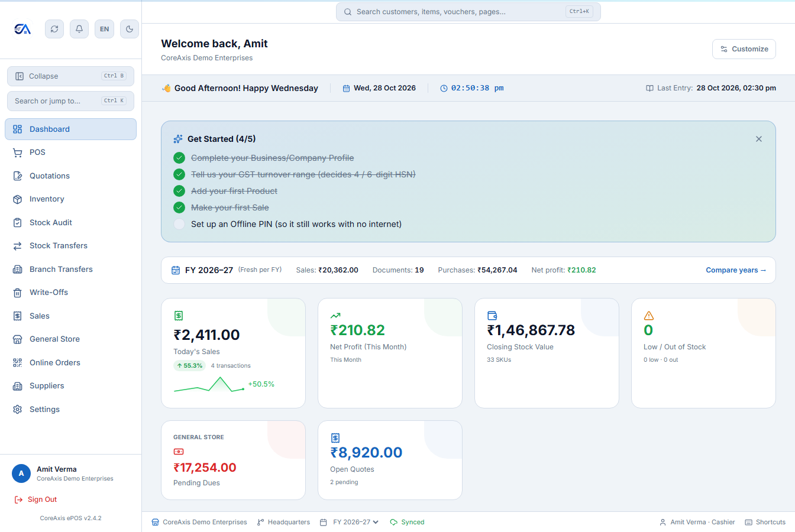Dismiss the Get Started panel
This screenshot has height=532, width=795.
point(759,139)
